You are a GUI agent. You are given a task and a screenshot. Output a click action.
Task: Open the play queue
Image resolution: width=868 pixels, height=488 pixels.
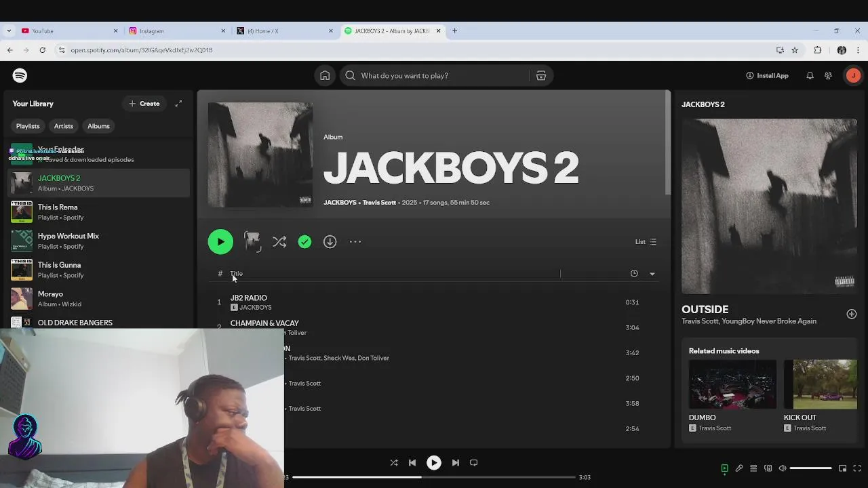[x=753, y=468]
